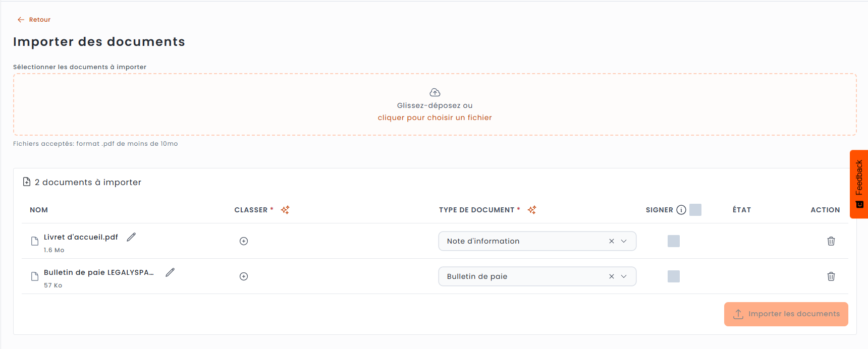Click the ÉTAT column header
Image resolution: width=868 pixels, height=349 pixels.
(742, 210)
